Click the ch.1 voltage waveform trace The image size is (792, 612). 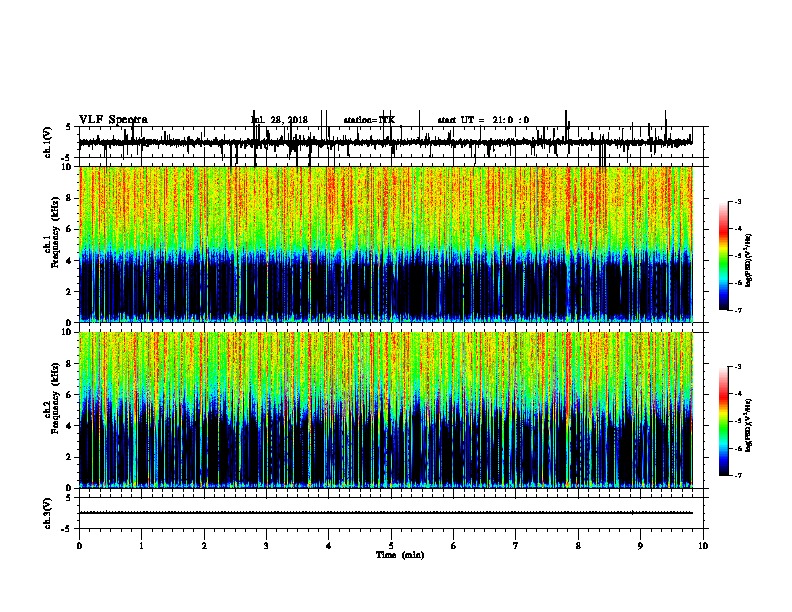[385, 143]
